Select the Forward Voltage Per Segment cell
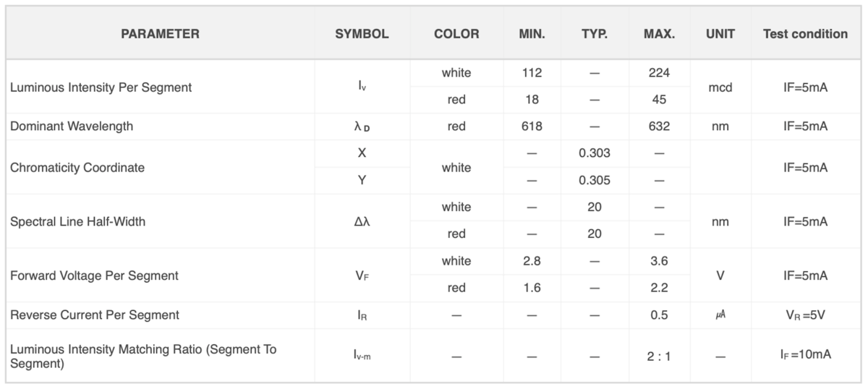The image size is (868, 389). (160, 275)
